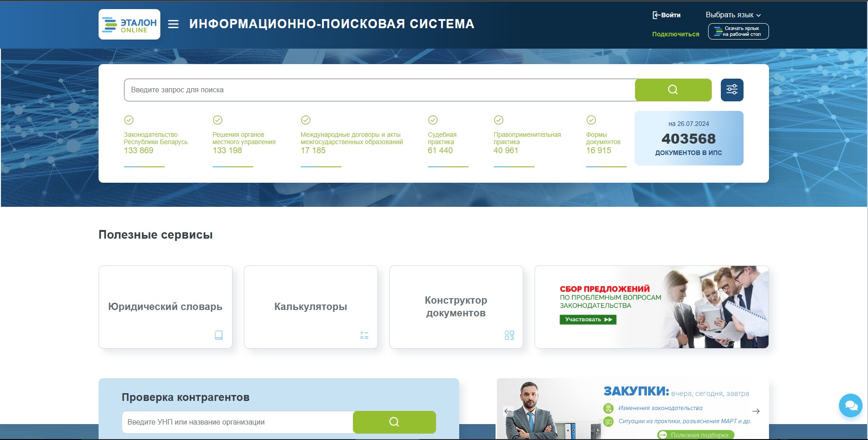Click the Подключиться link
The width and height of the screenshot is (868, 440).
(x=675, y=34)
